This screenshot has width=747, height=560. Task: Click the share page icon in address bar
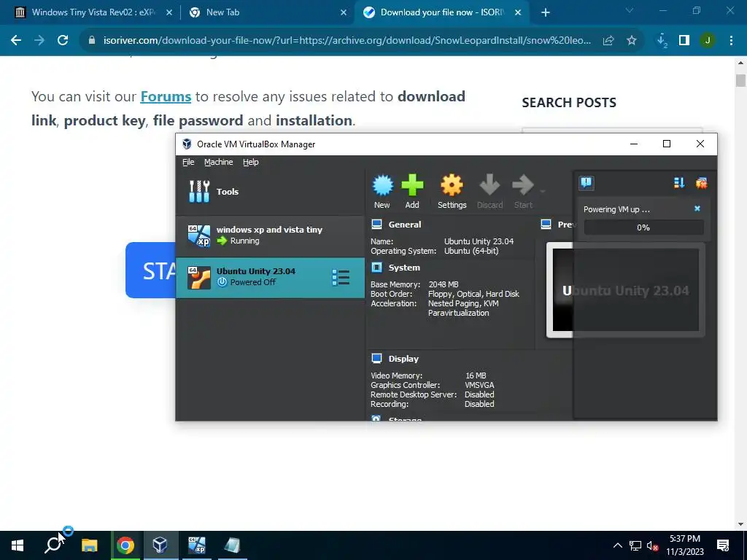pos(608,41)
